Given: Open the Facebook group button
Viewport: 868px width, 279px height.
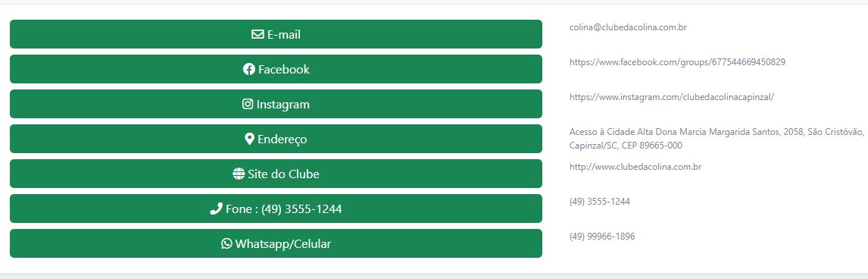Looking at the screenshot, I should click(x=276, y=69).
